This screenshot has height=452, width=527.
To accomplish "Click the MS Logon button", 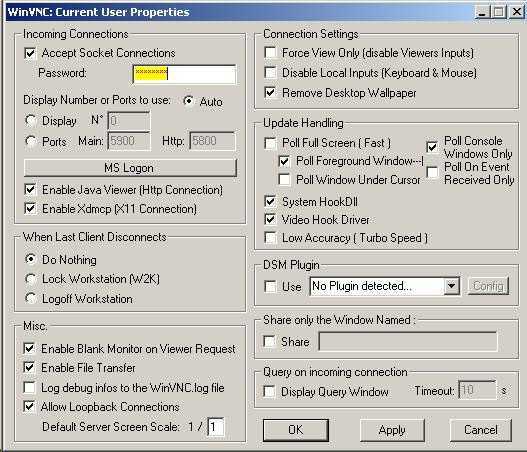I will 130,168.
